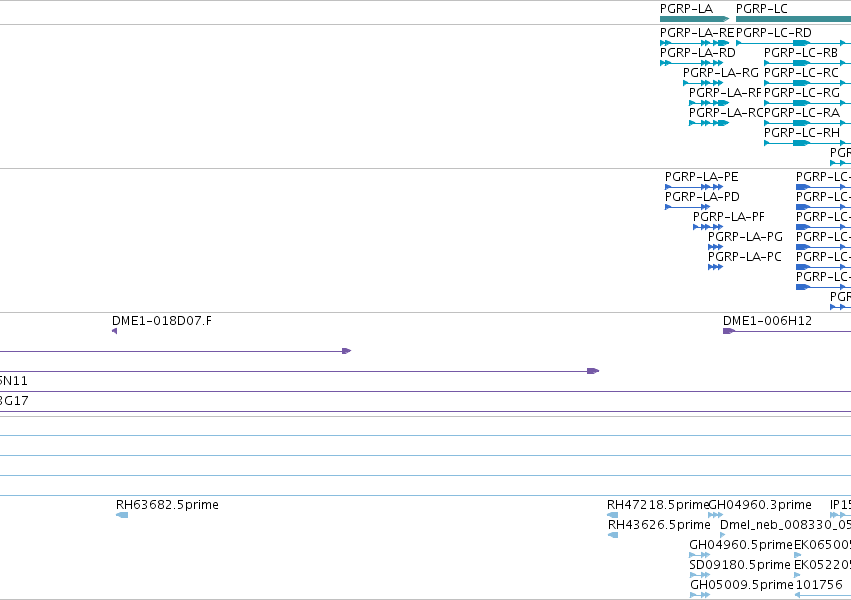Image resolution: width=851 pixels, height=600 pixels.
Task: Choose the PGRP-LC-RA transcript
Action: click(807, 123)
